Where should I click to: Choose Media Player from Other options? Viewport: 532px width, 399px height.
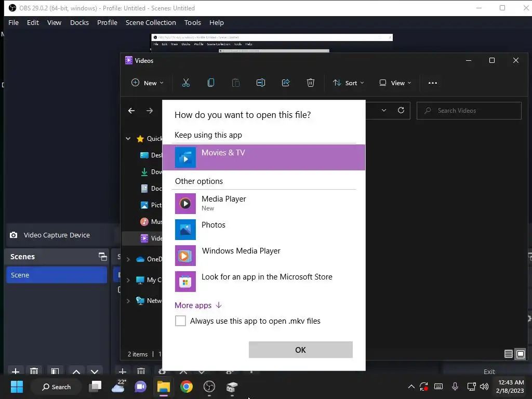point(264,204)
